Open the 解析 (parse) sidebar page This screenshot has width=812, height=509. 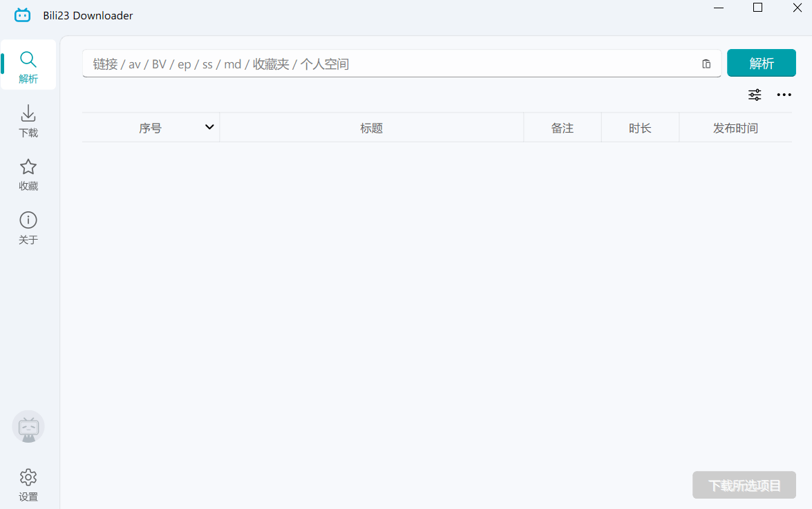(28, 65)
